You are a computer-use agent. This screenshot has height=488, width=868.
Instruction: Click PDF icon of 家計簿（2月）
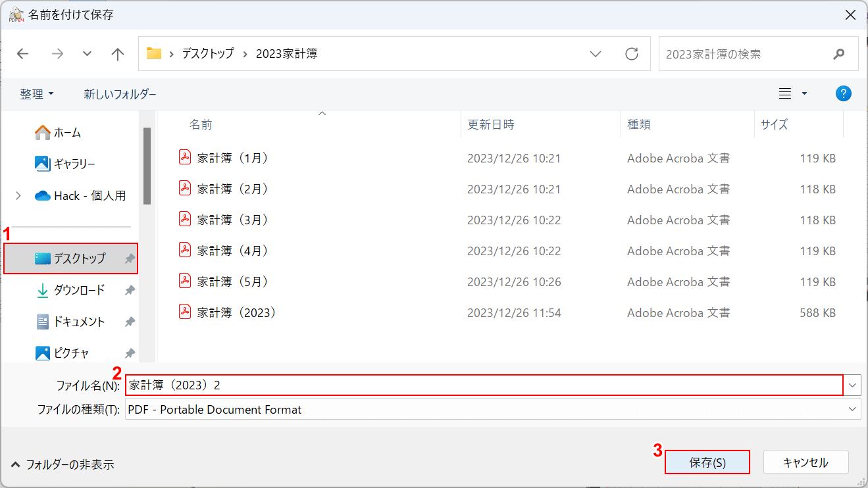click(185, 188)
